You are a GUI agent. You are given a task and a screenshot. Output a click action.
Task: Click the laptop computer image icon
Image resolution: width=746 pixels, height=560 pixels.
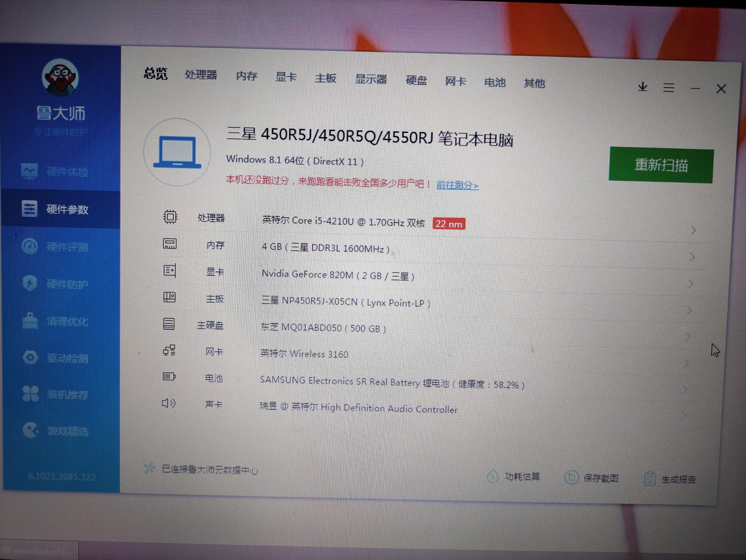tap(177, 152)
